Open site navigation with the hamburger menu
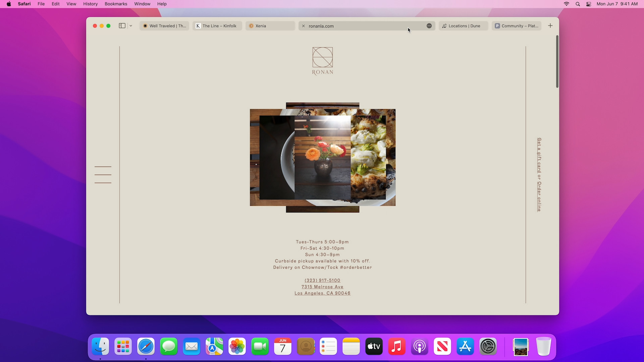The image size is (644, 362). pos(103,175)
